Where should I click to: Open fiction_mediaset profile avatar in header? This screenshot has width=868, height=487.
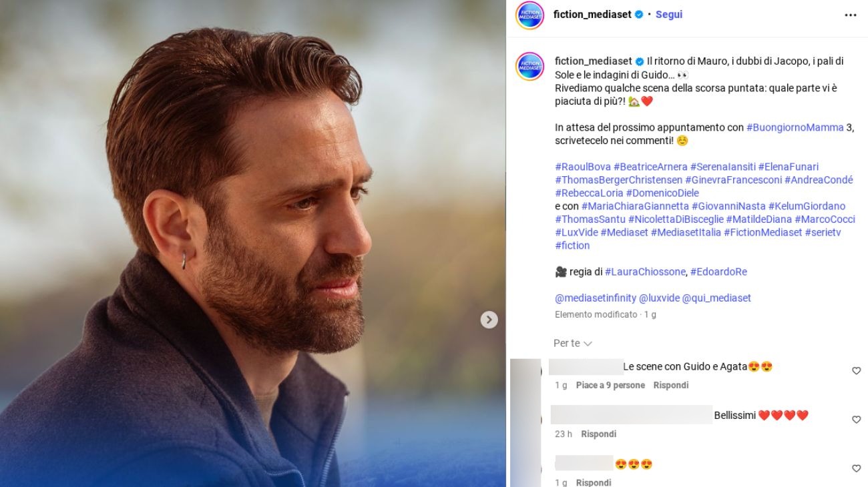point(529,15)
